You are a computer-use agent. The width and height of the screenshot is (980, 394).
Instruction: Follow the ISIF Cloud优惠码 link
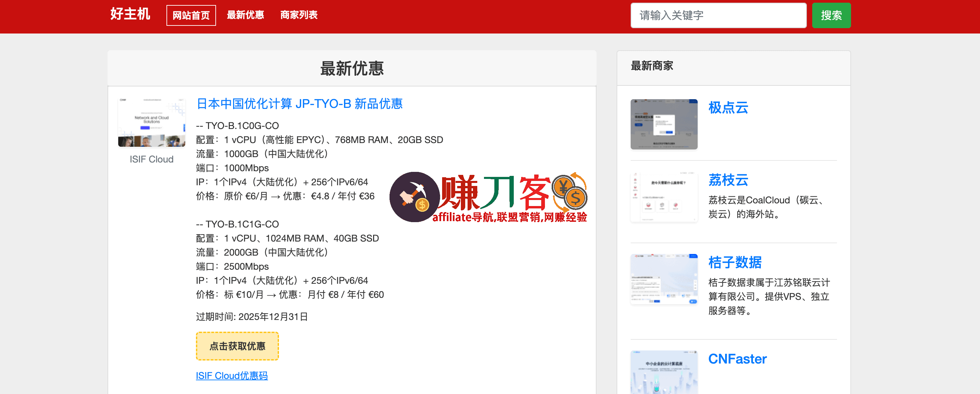point(231,375)
